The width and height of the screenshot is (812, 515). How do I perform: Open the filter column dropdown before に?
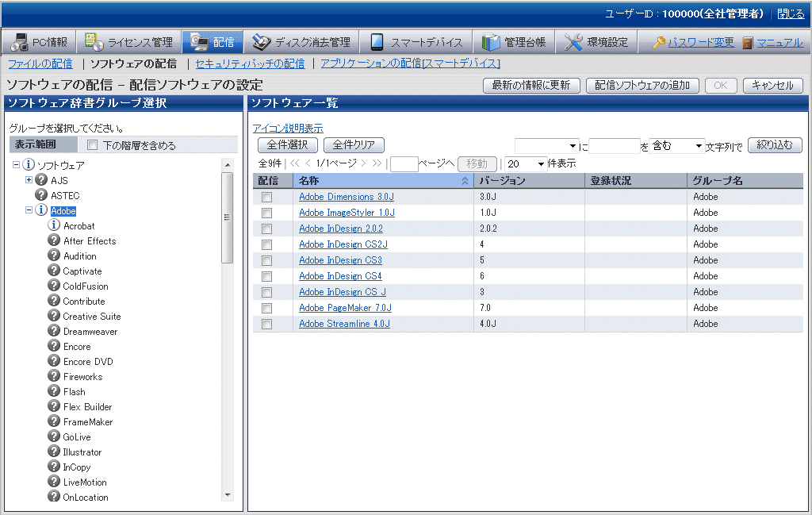546,146
